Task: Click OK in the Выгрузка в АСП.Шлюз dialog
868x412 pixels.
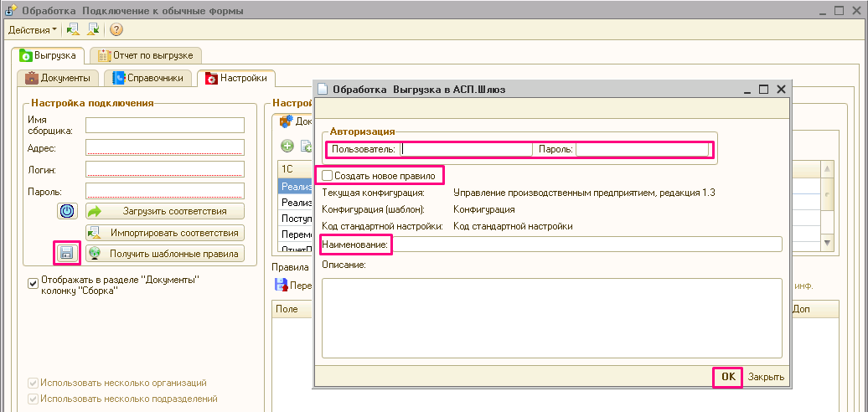Action: 728,377
